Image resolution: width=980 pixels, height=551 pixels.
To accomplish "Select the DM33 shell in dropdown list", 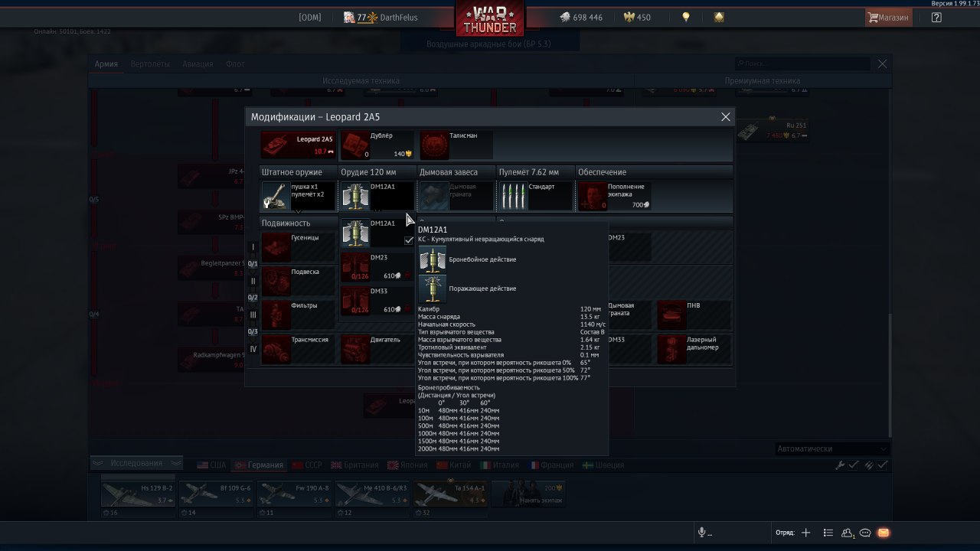I will coord(377,301).
